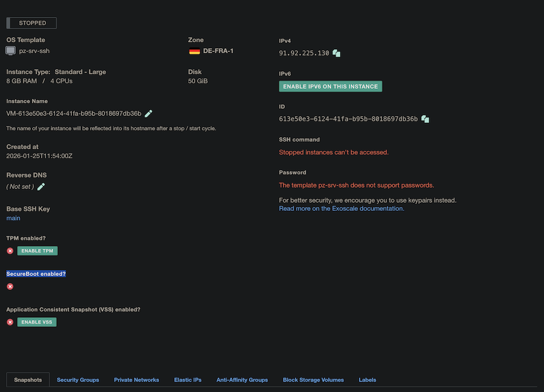Click the German flag zone icon

point(195,51)
